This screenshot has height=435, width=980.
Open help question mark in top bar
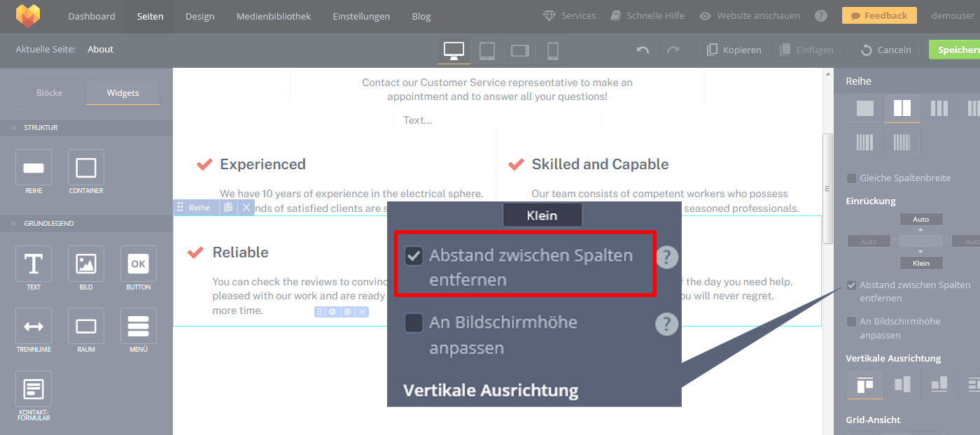(821, 15)
